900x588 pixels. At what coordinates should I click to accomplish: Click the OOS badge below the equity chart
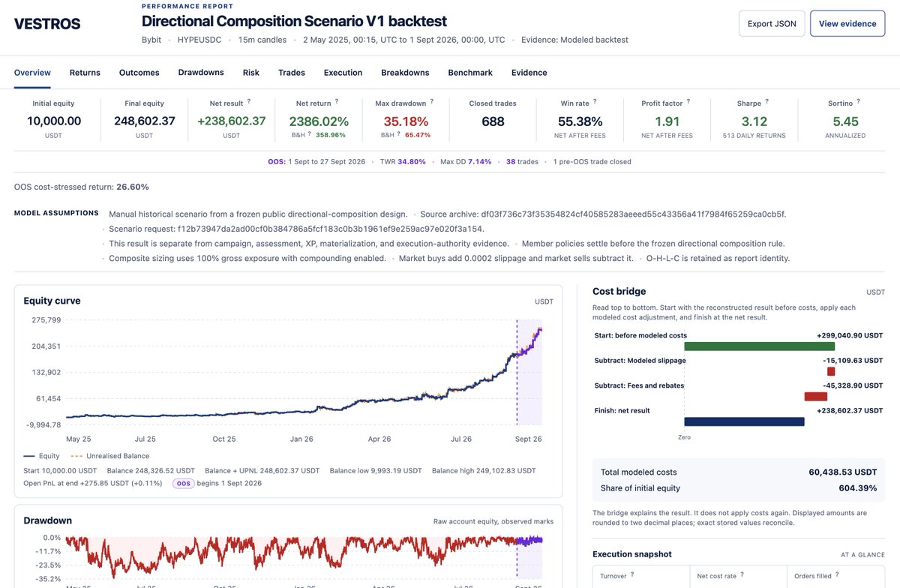coord(183,484)
